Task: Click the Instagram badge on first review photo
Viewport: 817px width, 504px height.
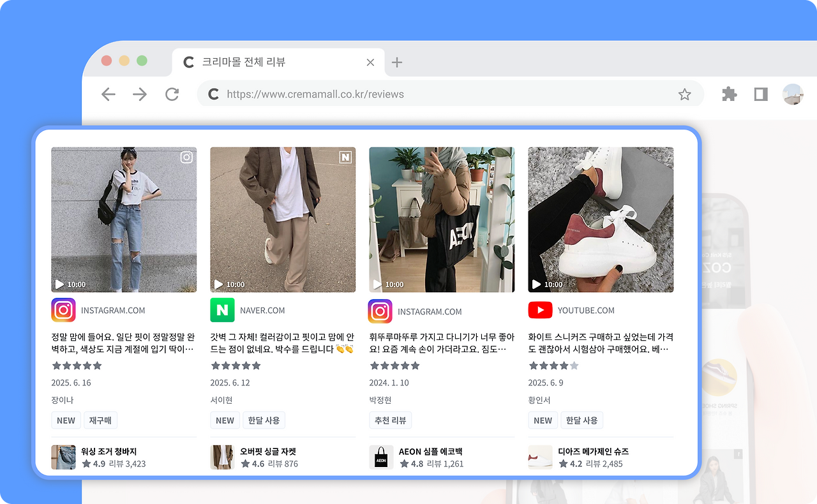Action: pos(186,157)
